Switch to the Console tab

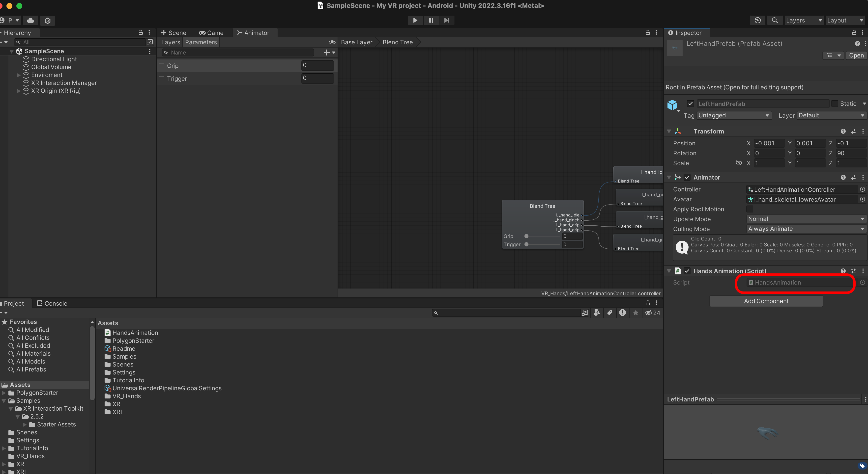click(x=52, y=303)
